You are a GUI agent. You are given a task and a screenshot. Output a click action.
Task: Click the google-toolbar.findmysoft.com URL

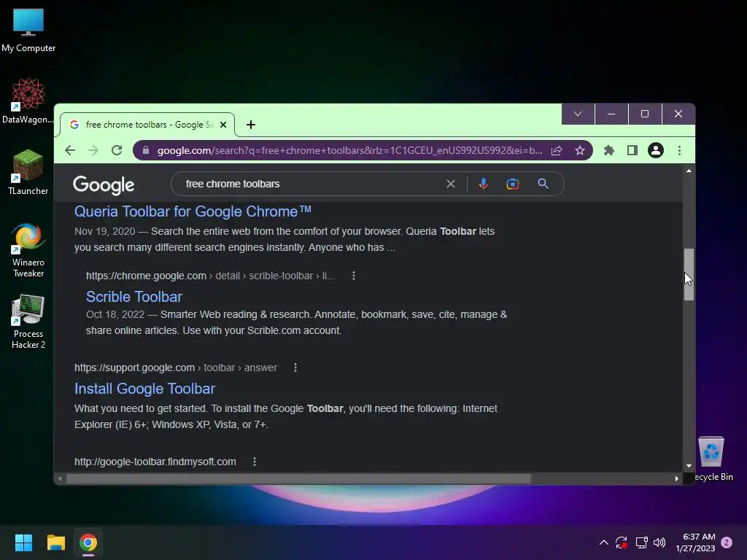[x=155, y=462]
